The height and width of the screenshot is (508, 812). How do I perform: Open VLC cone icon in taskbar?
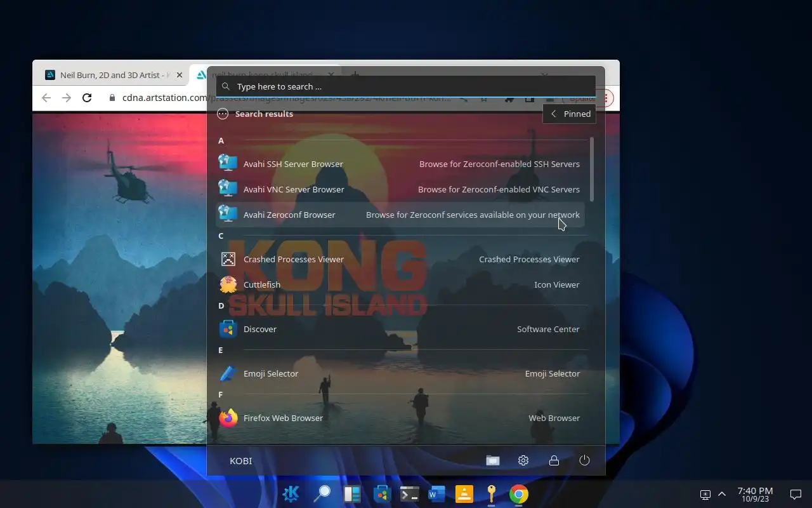464,494
